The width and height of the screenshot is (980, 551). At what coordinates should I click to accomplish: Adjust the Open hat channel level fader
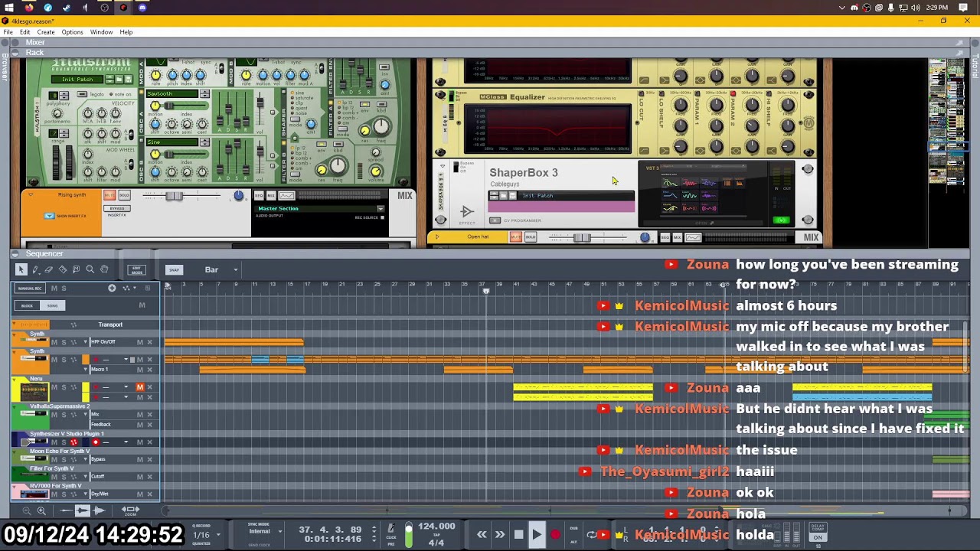click(x=582, y=237)
